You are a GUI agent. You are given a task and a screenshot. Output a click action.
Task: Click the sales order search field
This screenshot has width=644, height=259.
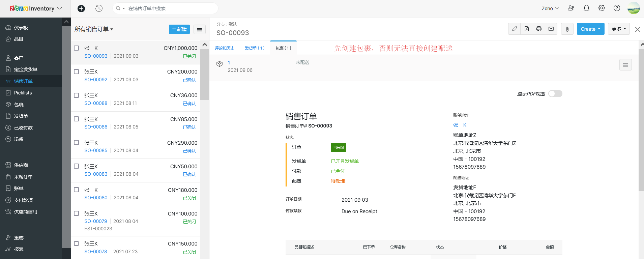coord(169,8)
